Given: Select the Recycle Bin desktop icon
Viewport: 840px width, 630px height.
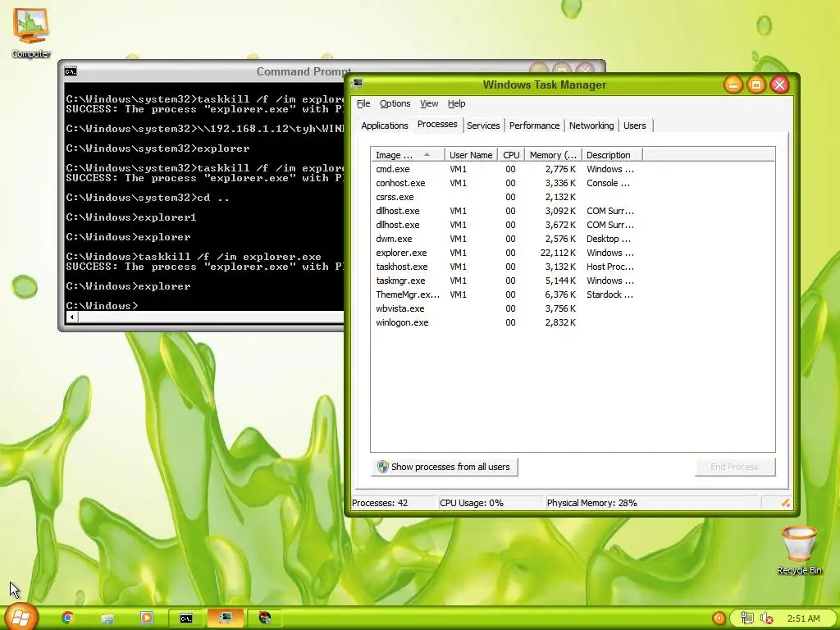Looking at the screenshot, I should 799,550.
